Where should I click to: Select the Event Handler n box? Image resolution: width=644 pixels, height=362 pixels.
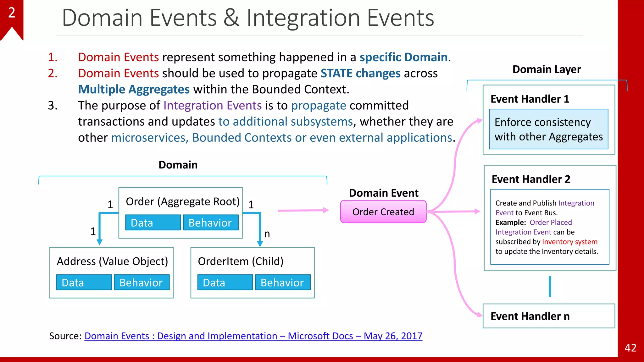pos(548,316)
